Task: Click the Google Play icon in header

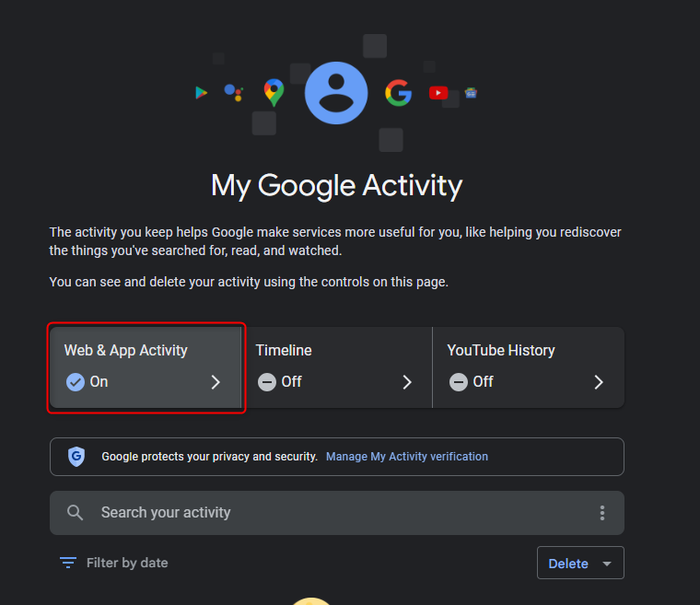Action: pyautogui.click(x=202, y=92)
